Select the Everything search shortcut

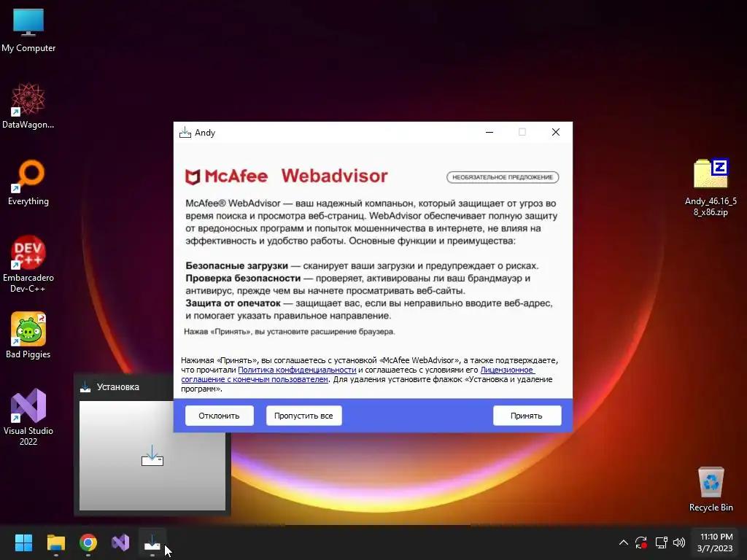click(x=28, y=183)
